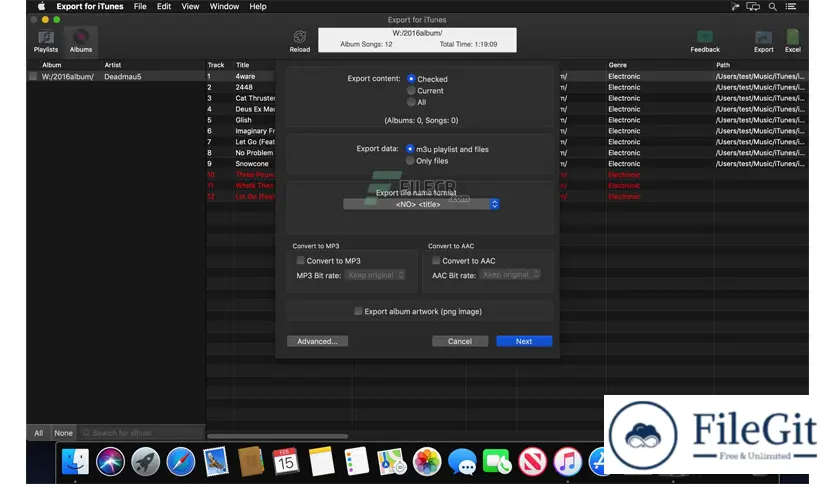The width and height of the screenshot is (836, 484).
Task: Click the All button under album list
Action: click(x=38, y=433)
